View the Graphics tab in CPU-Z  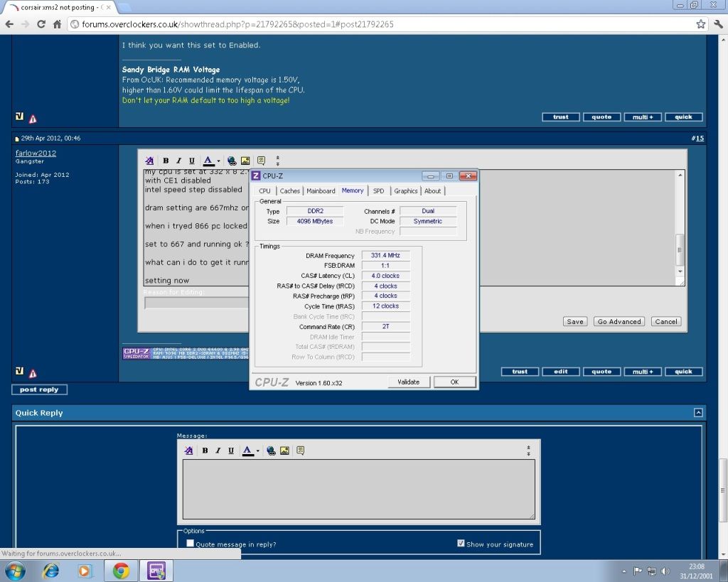(406, 190)
